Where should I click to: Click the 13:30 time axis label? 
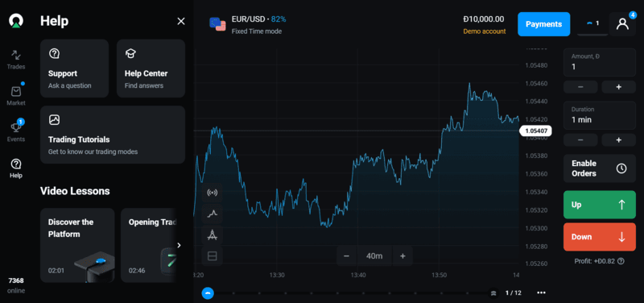click(277, 274)
